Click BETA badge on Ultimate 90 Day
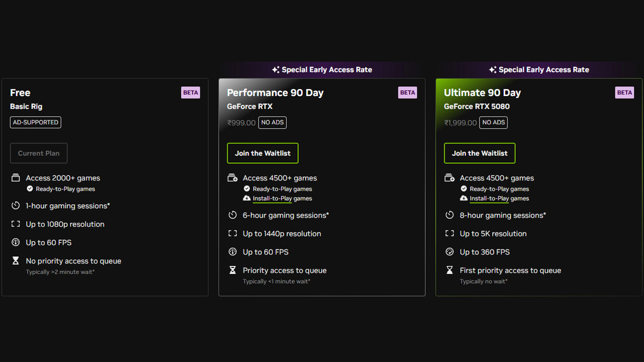Viewport: 644px width, 362px height. (624, 93)
